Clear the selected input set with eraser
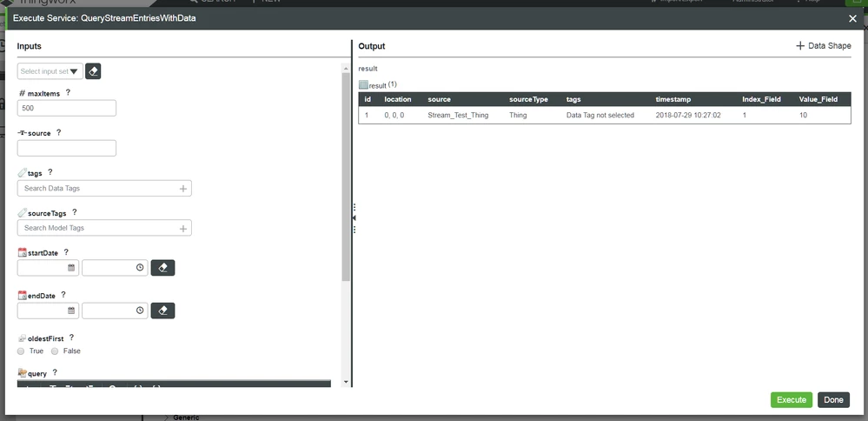Viewport: 868px width, 421px height. tap(93, 71)
